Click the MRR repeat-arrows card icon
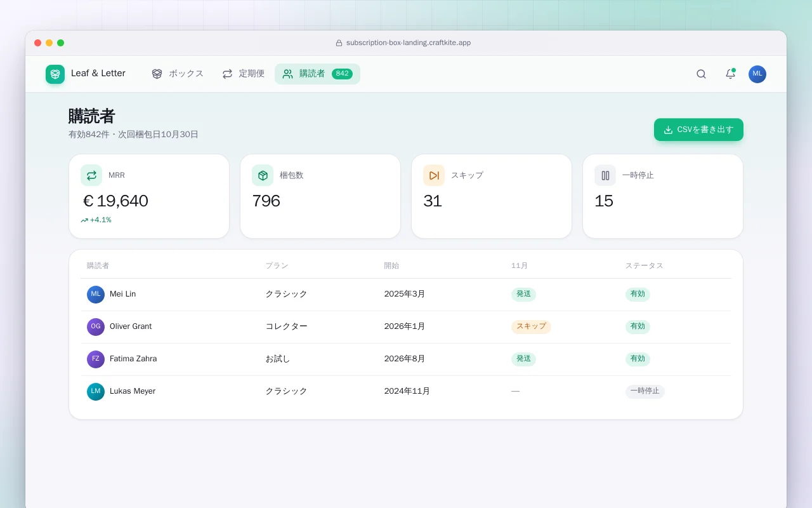Image resolution: width=812 pixels, height=508 pixels. 91,175
